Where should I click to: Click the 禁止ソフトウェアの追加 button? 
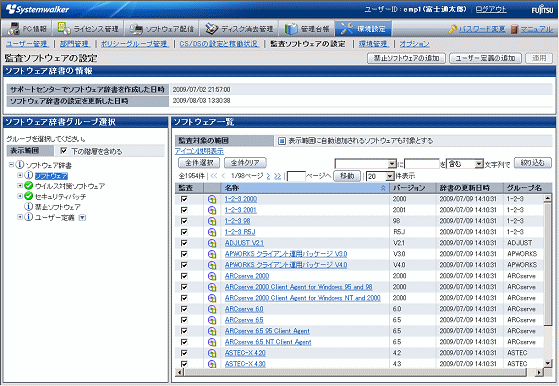pyautogui.click(x=406, y=58)
